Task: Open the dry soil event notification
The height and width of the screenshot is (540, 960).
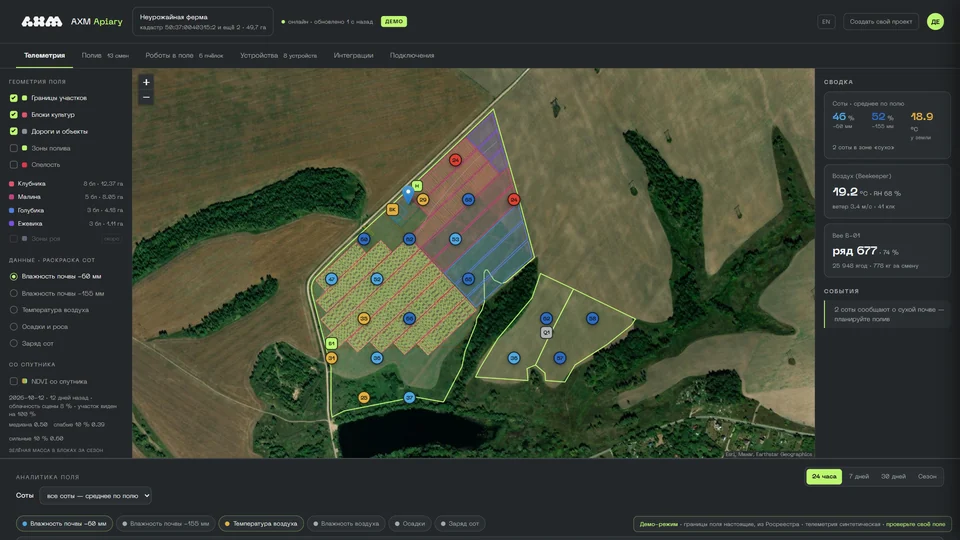Action: point(887,314)
